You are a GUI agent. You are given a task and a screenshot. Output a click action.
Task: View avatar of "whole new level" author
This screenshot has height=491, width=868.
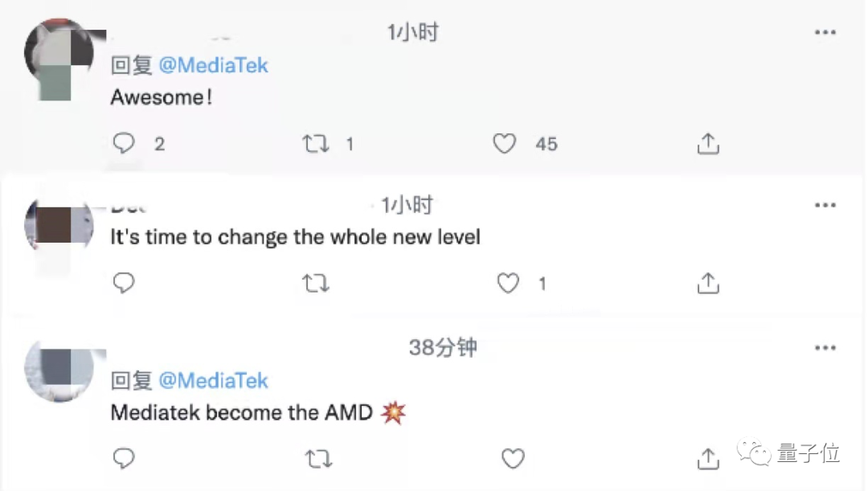[x=59, y=223]
